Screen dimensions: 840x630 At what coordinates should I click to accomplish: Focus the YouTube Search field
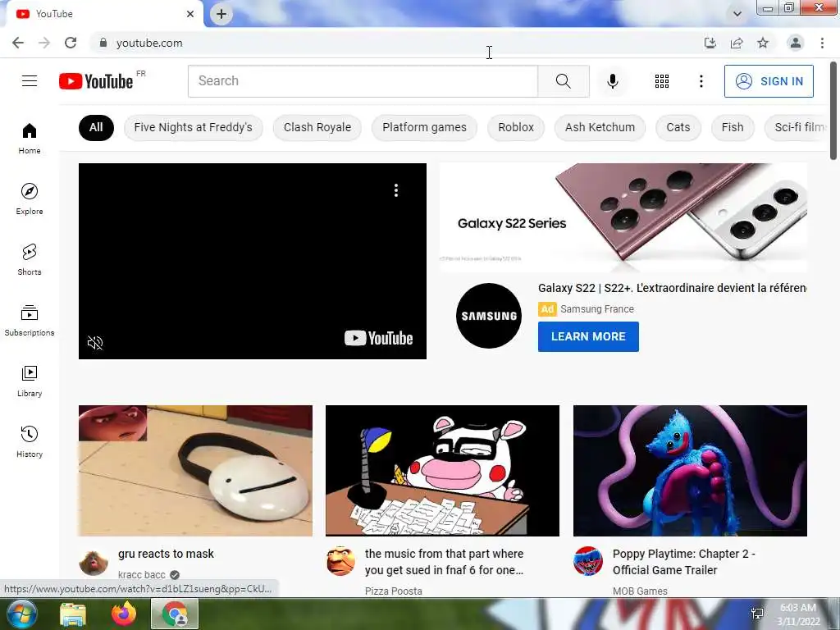(363, 81)
